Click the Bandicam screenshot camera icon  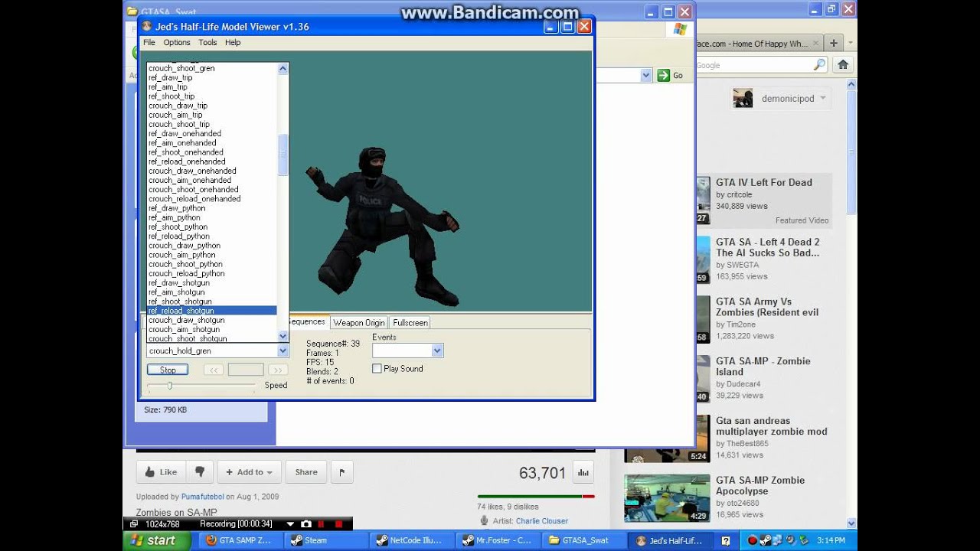tap(306, 524)
